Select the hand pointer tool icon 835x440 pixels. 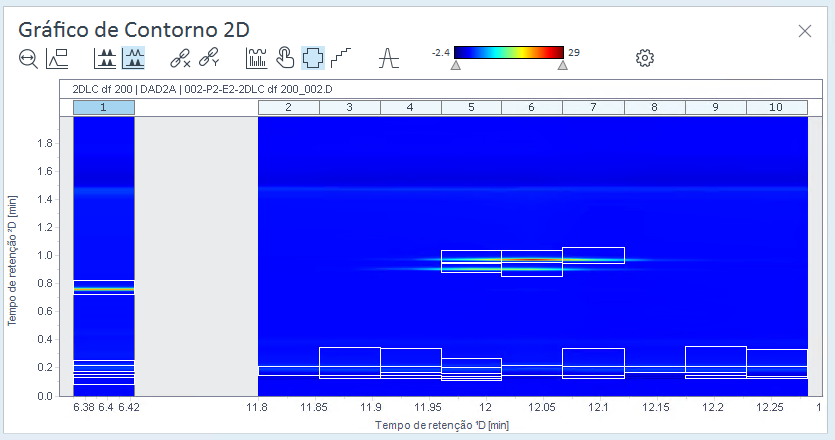tap(285, 58)
